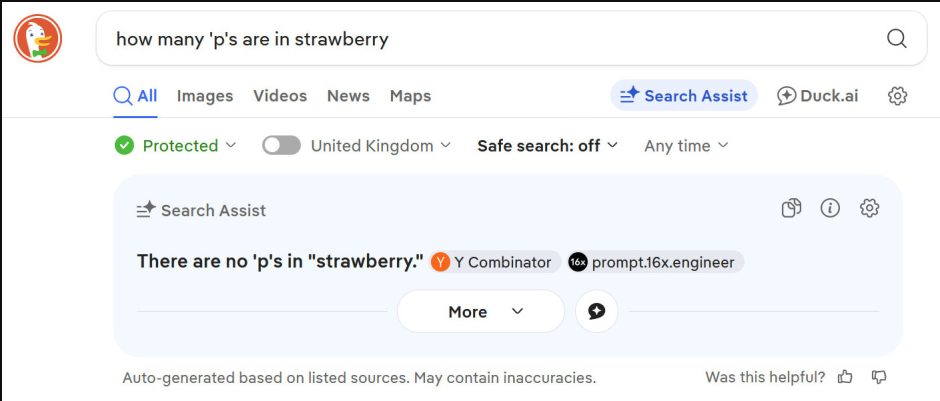
Task: Click in the search query field
Action: 480,39
